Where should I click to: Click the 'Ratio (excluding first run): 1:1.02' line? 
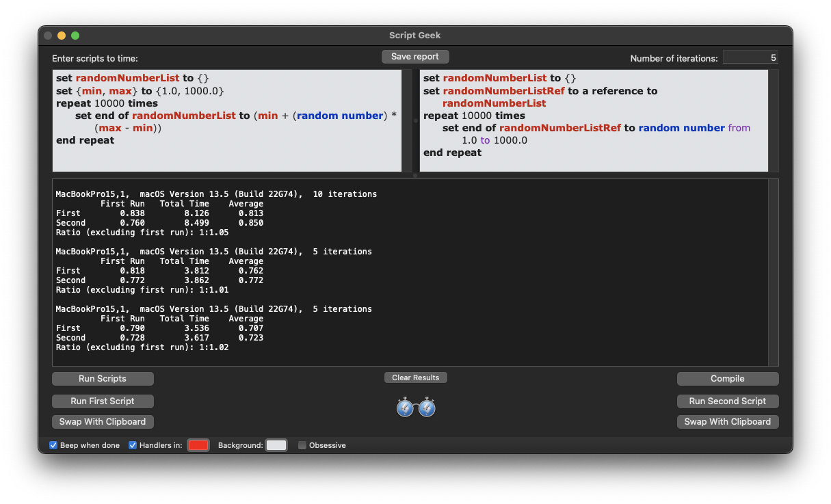click(x=142, y=347)
